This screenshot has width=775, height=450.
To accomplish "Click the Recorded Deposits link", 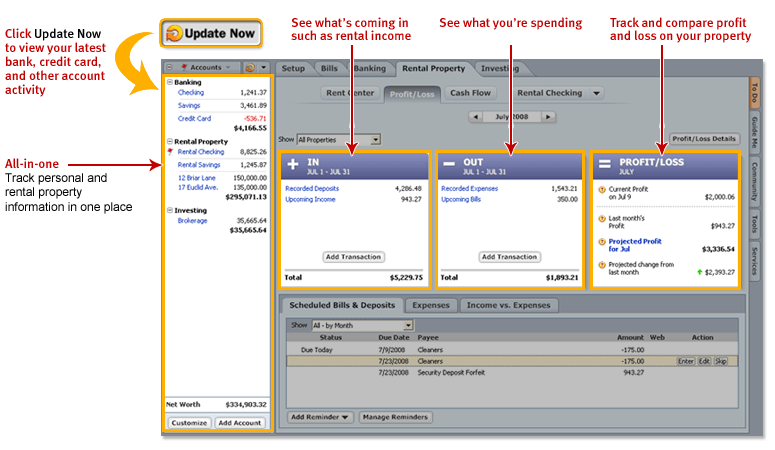I will (312, 188).
